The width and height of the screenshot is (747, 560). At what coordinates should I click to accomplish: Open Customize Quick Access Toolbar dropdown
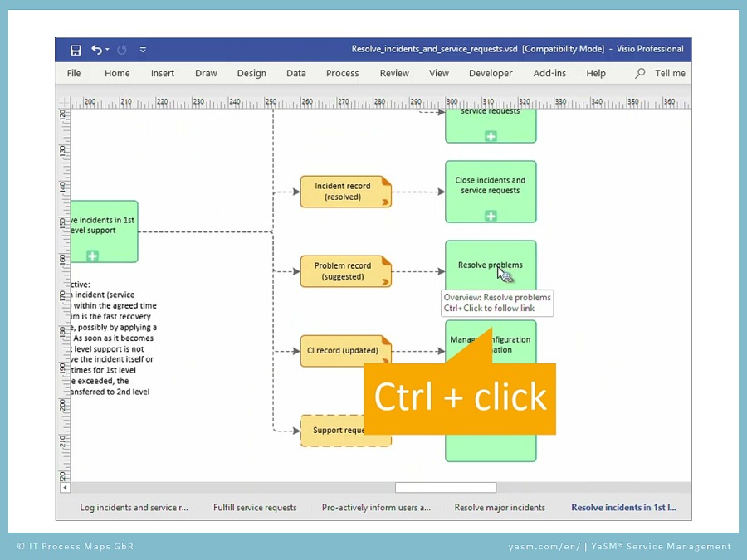143,50
